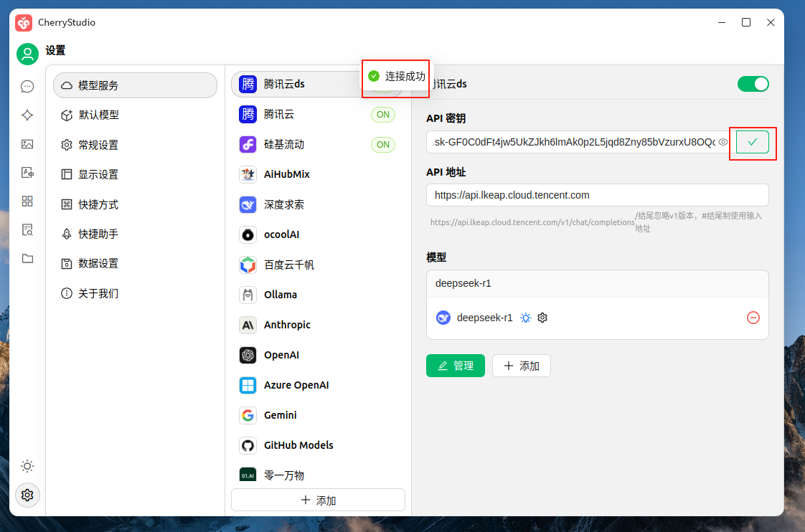The height and width of the screenshot is (532, 805).
Task: Open the knowledge base sidebar icon
Action: 27,230
